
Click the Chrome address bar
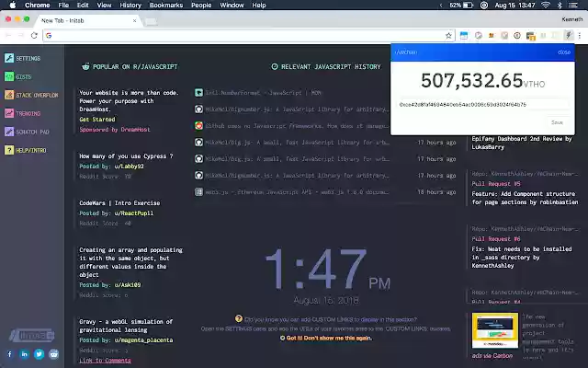[x=247, y=36]
